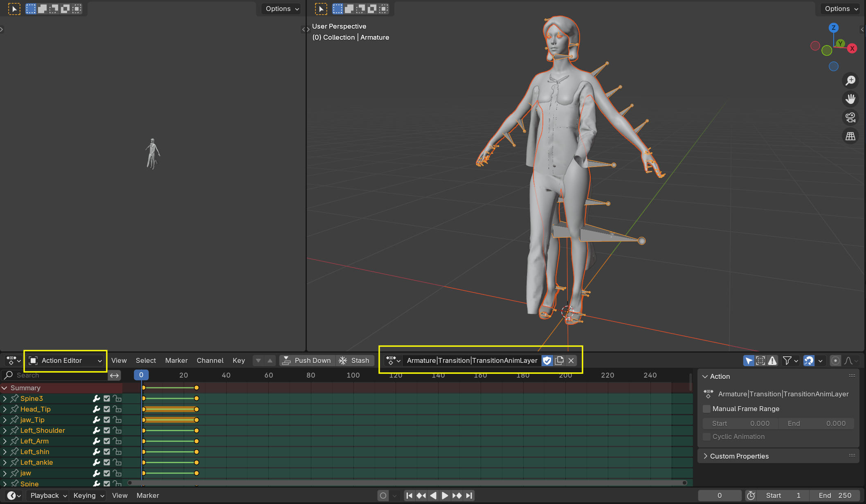This screenshot has width=866, height=504.
Task: Click the filter funnel icon in timeline
Action: click(787, 360)
